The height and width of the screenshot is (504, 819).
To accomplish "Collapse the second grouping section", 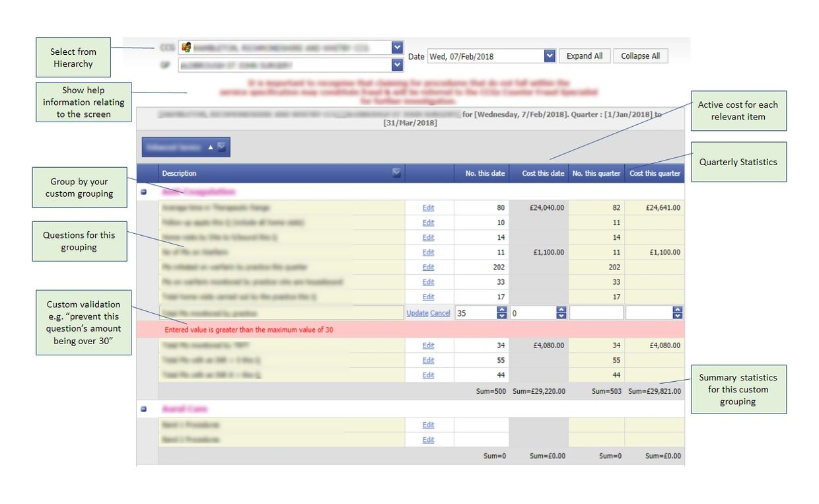I will click(143, 410).
